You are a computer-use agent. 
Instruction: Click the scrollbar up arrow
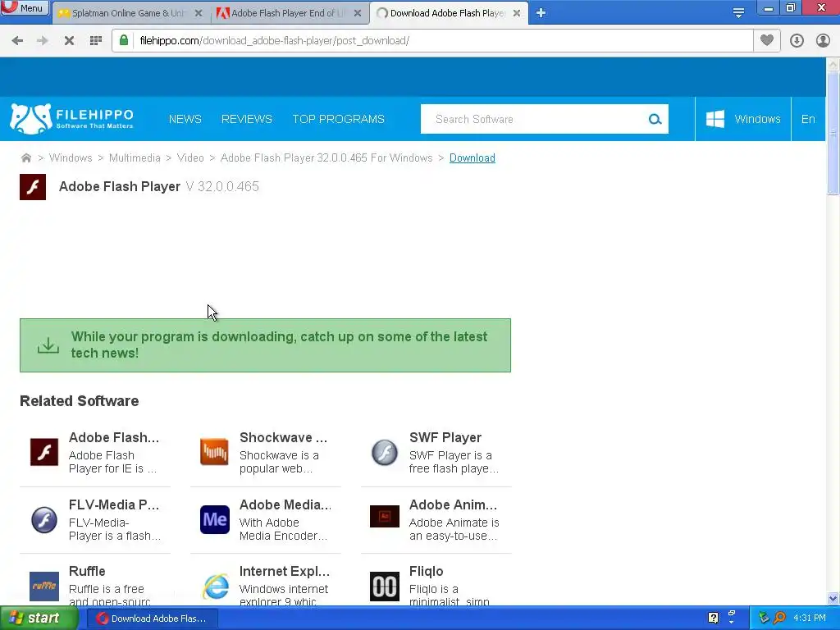pos(833,64)
